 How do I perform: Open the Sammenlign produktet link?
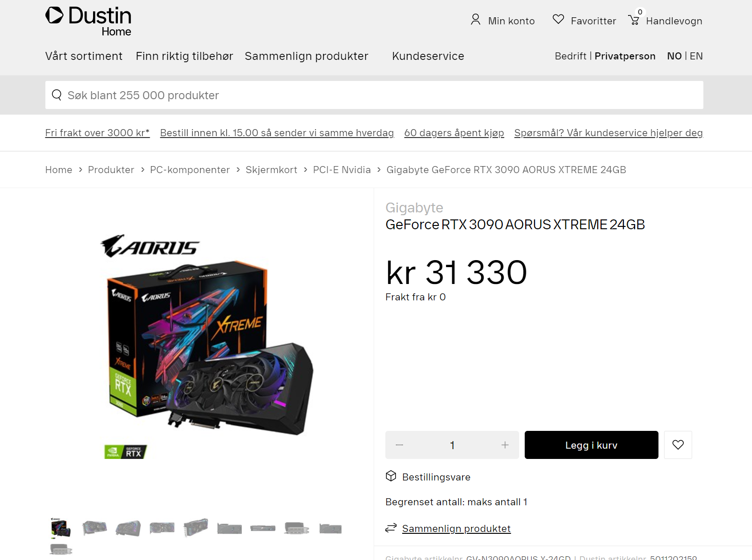click(456, 529)
